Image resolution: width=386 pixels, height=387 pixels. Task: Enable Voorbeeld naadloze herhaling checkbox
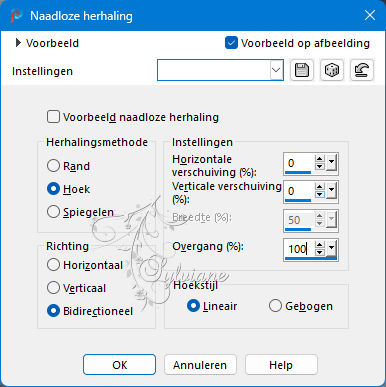[53, 117]
